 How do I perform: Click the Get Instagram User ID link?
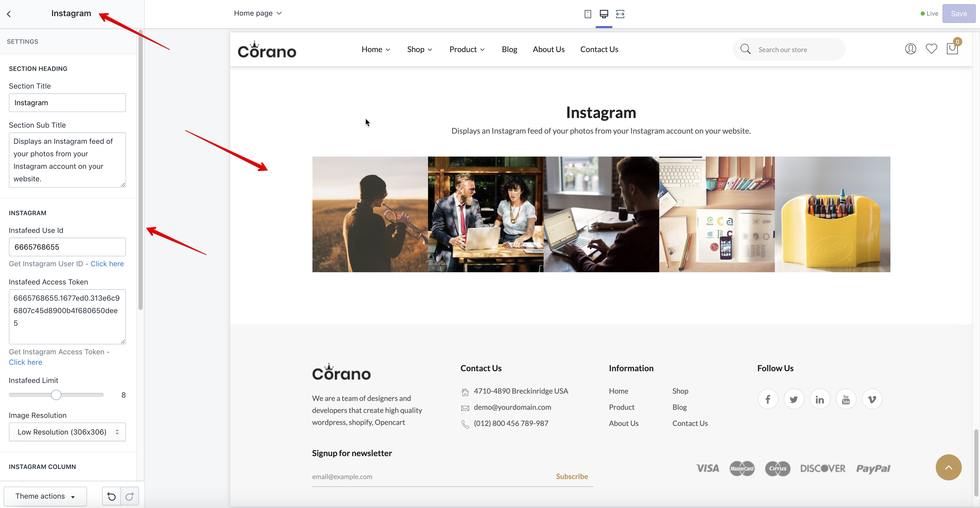[107, 264]
